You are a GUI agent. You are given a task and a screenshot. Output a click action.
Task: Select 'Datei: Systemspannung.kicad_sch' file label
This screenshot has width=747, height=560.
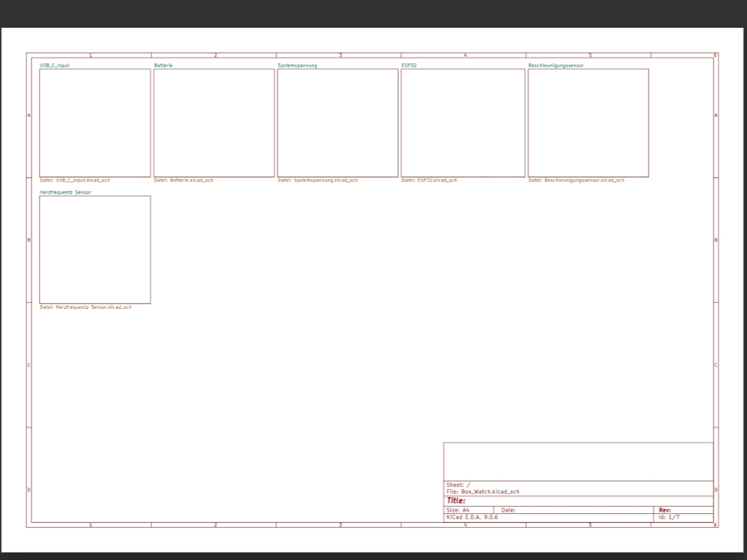pos(318,180)
